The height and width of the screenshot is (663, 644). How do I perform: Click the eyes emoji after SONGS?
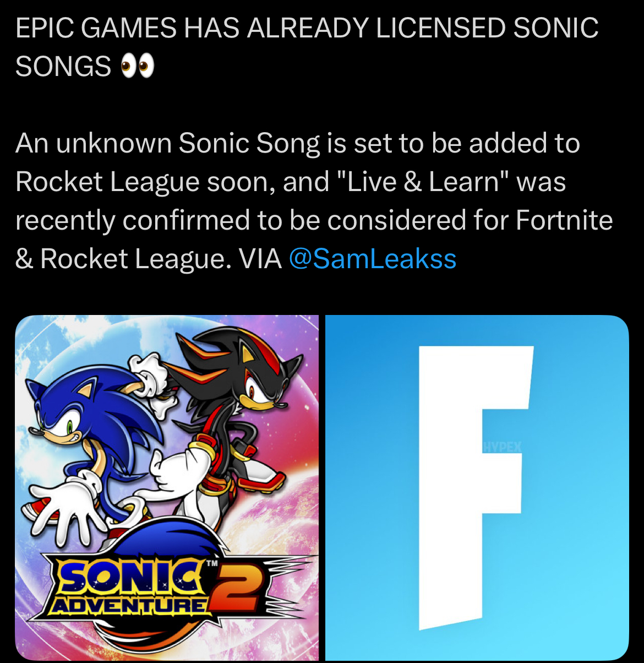(138, 67)
